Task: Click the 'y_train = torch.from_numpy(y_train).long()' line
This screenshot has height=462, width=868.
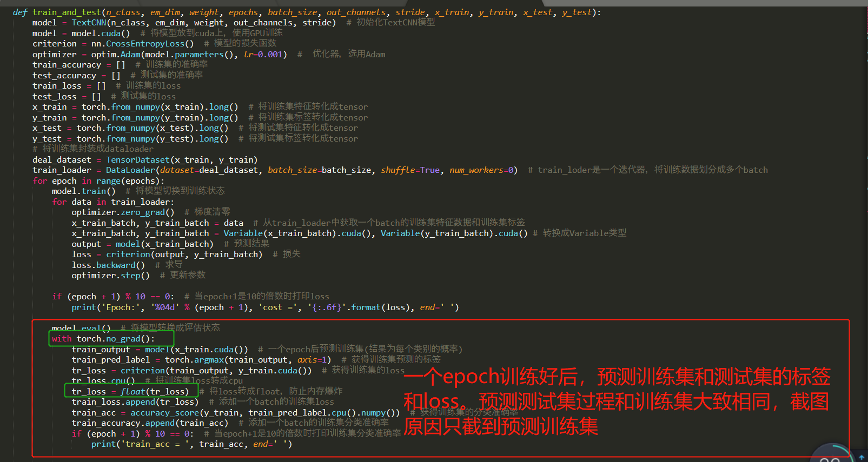Action: click(x=200, y=117)
